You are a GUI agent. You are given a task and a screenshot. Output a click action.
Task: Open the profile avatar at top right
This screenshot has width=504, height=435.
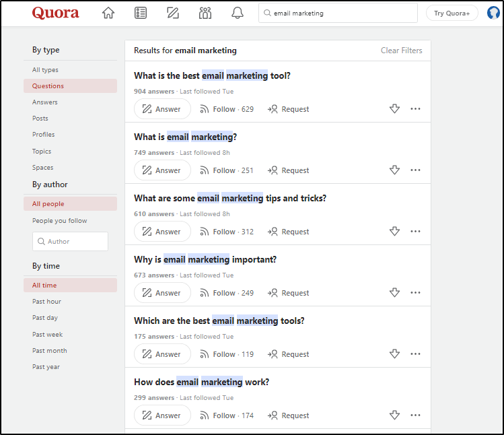click(x=494, y=13)
